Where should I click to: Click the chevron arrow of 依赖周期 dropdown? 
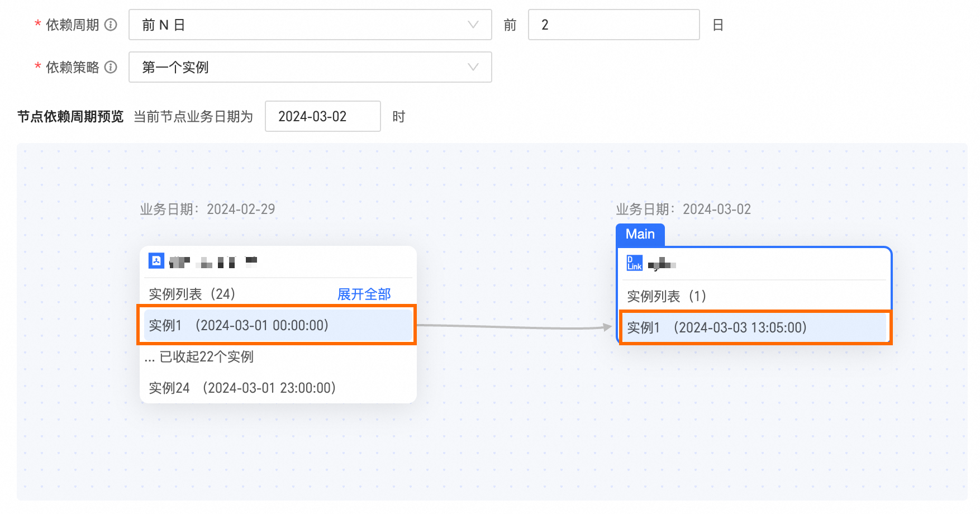tap(473, 25)
